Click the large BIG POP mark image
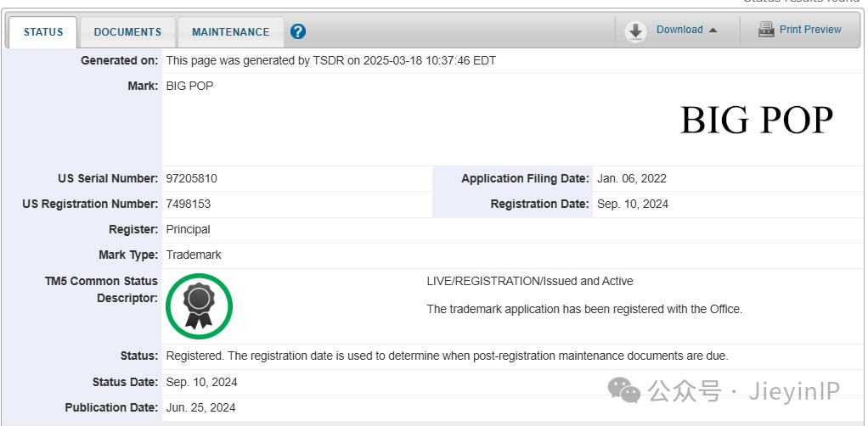Viewport: 868px width, 426px height. coord(756,120)
